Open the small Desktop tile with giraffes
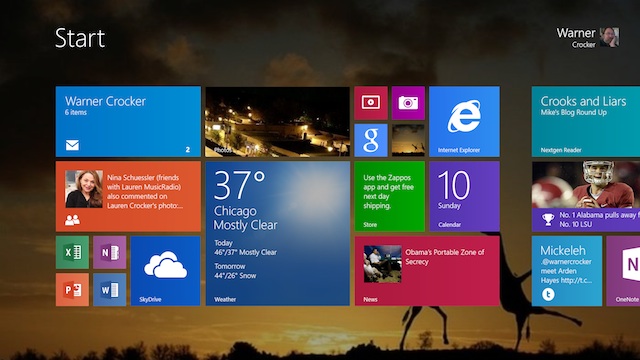 (408, 140)
